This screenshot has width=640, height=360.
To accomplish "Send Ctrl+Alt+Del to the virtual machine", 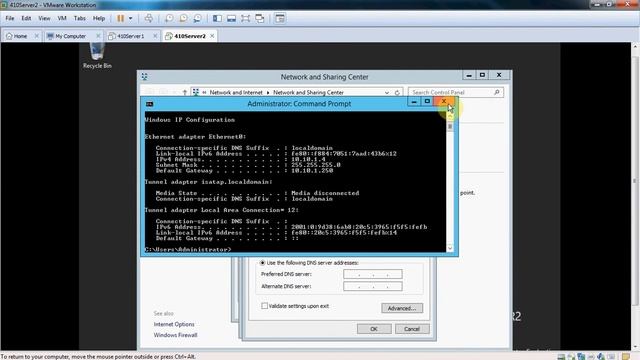I will click(x=149, y=18).
